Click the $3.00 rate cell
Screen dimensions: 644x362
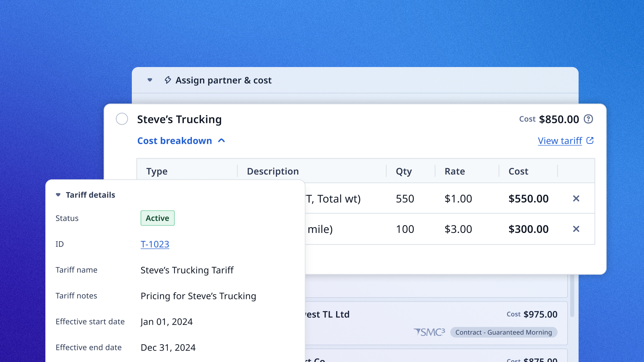point(458,229)
